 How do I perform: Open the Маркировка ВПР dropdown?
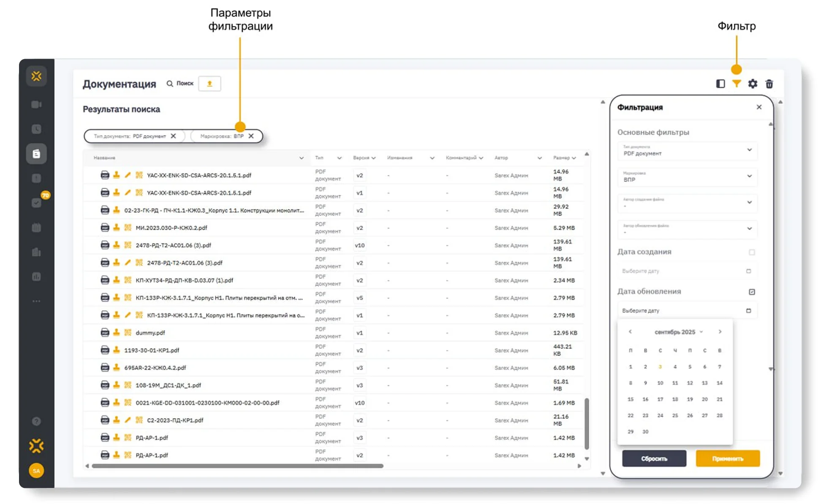pos(749,176)
